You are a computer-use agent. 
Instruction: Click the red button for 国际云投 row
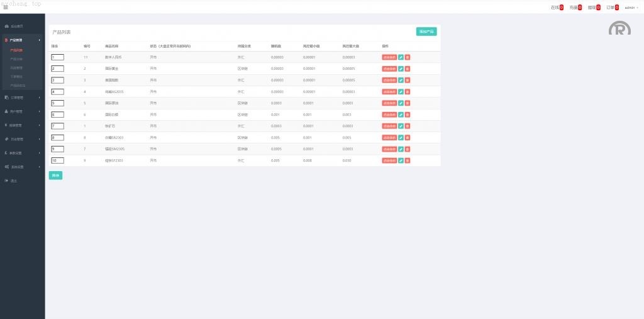tap(389, 115)
